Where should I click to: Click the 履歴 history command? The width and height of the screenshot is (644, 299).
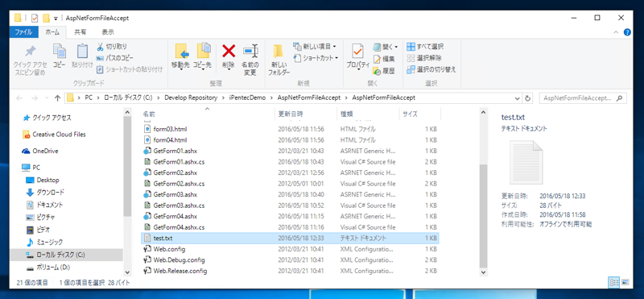click(384, 71)
